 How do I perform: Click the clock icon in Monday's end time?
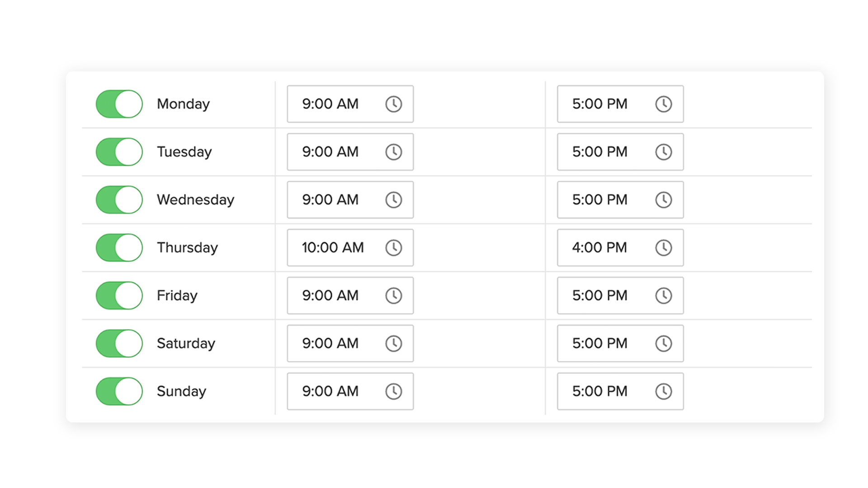[663, 104]
